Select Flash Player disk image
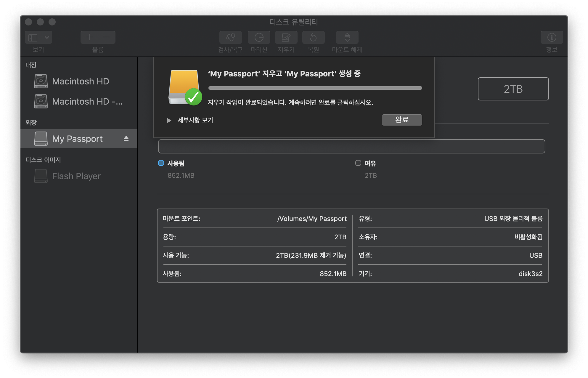 coord(76,176)
